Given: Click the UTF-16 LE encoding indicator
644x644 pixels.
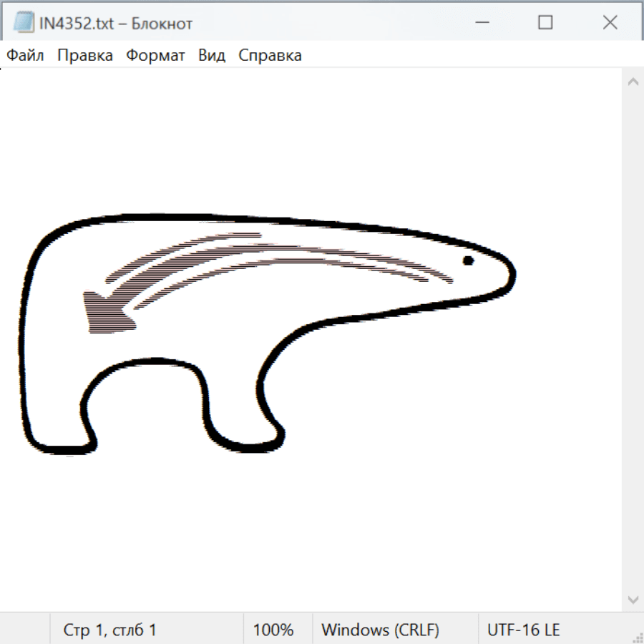Looking at the screenshot, I should tap(524, 630).
